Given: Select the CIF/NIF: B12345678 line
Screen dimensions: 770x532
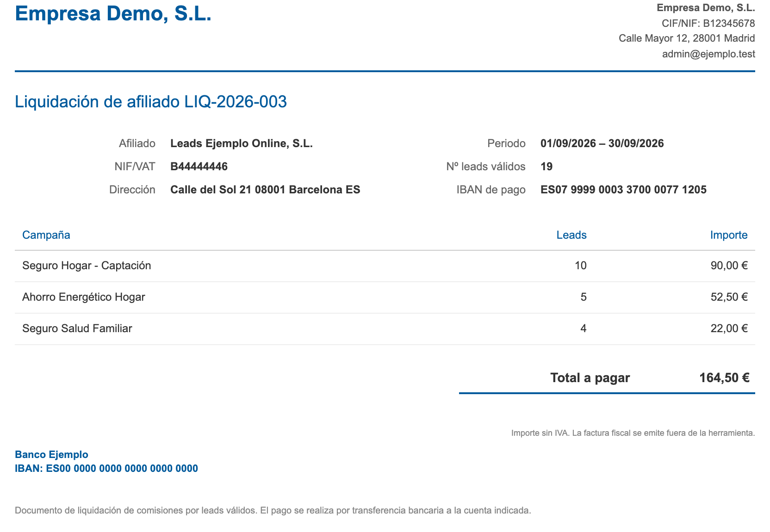Looking at the screenshot, I should click(x=708, y=23).
